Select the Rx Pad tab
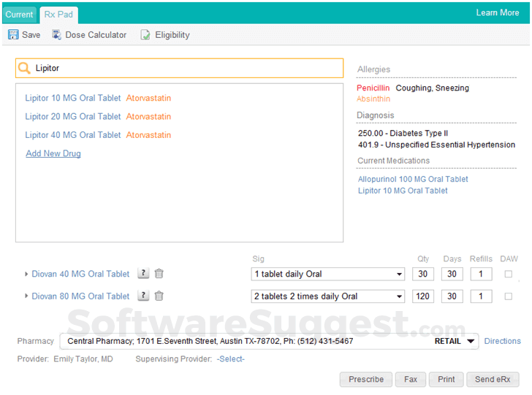 coord(58,14)
